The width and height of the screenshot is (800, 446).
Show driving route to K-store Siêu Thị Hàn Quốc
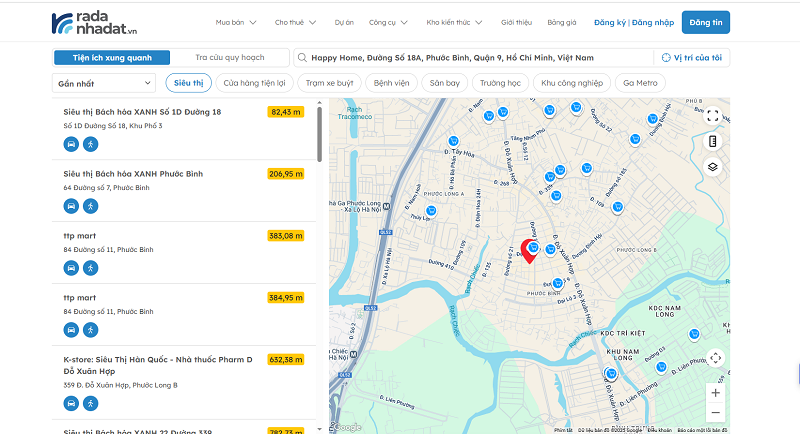pyautogui.click(x=71, y=404)
